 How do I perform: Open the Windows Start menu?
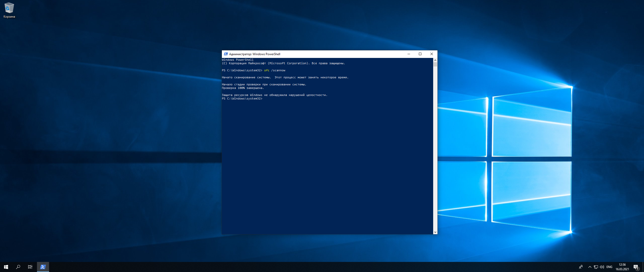pos(6,267)
